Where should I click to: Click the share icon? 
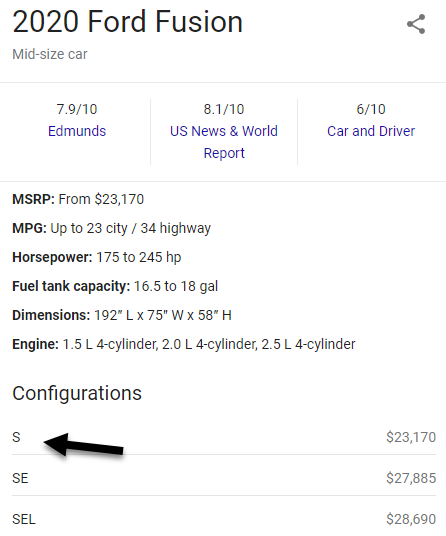click(416, 24)
